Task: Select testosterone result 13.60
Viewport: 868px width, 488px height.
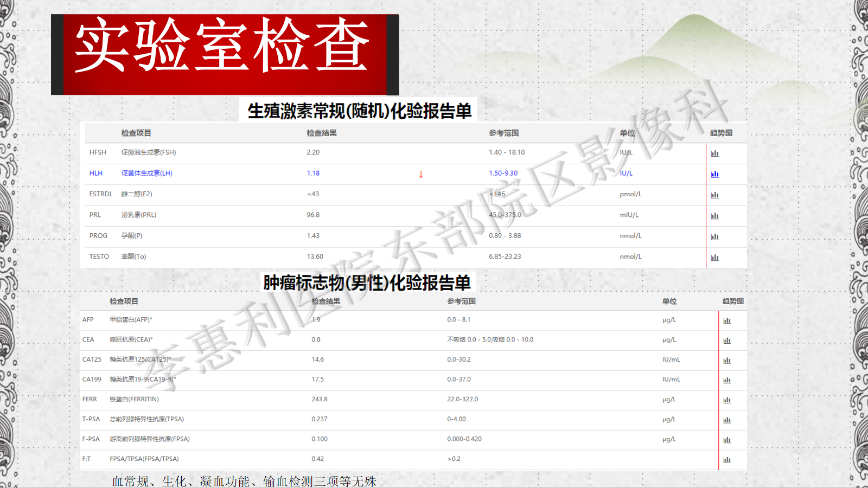Action: point(315,256)
